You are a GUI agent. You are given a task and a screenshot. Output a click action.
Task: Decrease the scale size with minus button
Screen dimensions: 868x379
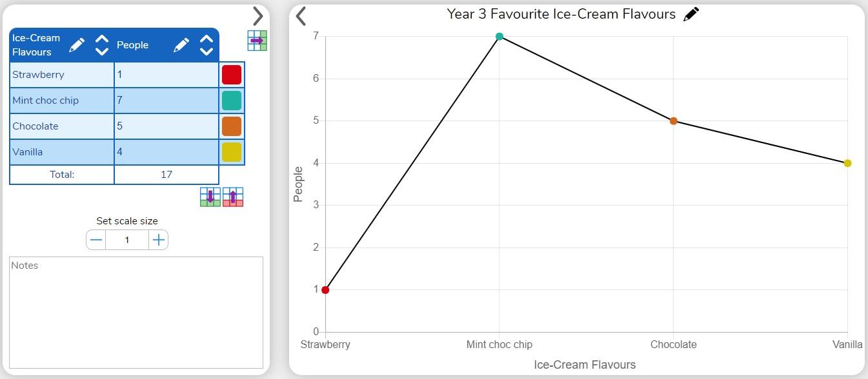click(x=96, y=240)
